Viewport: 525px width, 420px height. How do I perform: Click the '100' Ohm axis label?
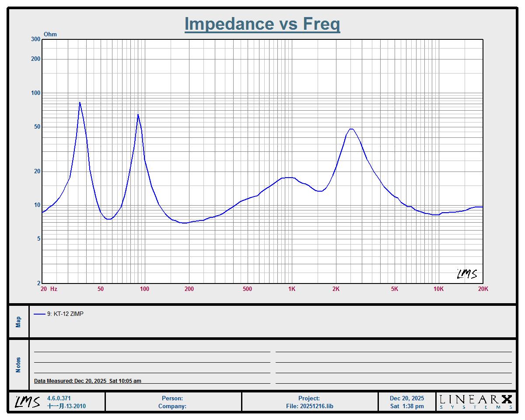35,93
